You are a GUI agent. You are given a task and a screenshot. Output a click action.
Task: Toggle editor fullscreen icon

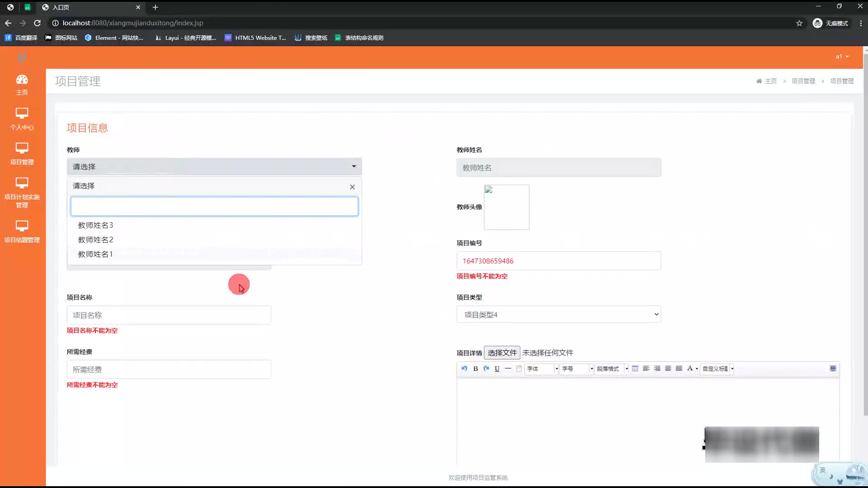pyautogui.click(x=833, y=369)
